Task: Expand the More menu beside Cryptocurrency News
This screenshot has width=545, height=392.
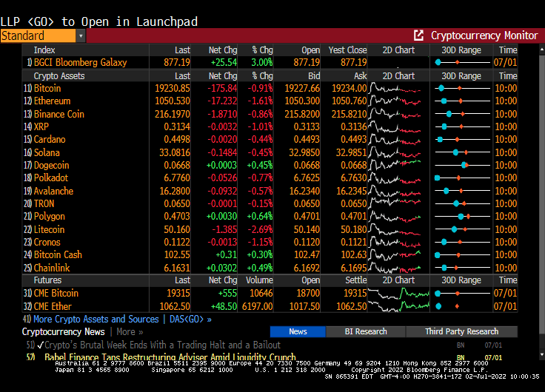Action: click(x=130, y=331)
